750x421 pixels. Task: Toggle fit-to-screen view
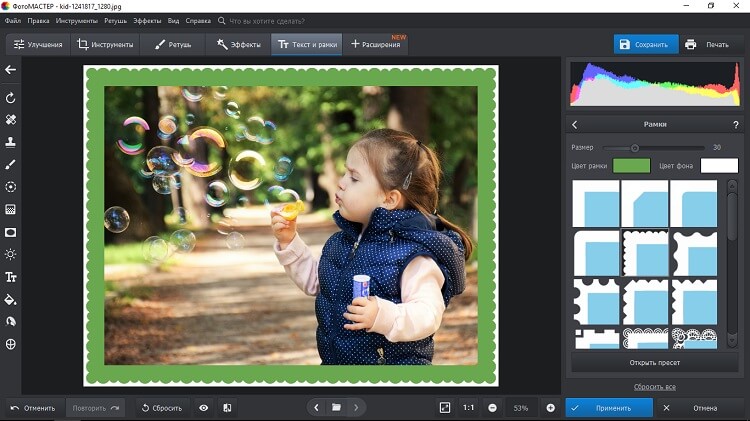click(x=445, y=408)
